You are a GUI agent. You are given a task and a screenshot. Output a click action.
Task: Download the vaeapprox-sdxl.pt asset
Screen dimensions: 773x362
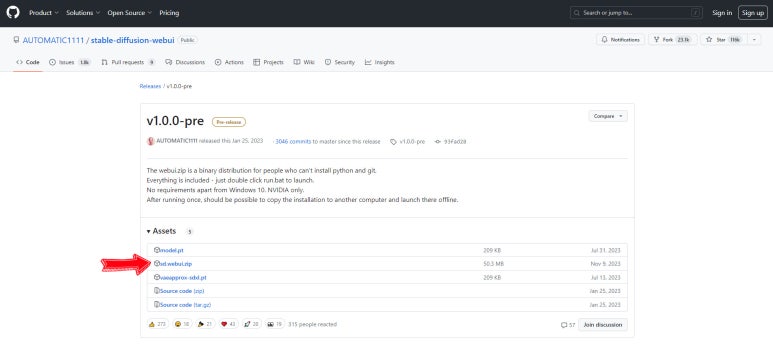coord(183,278)
